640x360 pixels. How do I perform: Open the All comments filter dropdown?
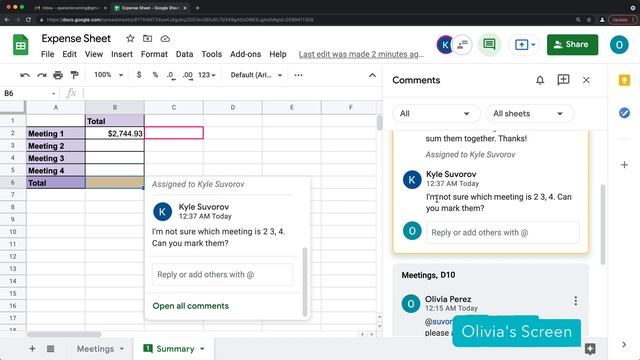pos(436,113)
